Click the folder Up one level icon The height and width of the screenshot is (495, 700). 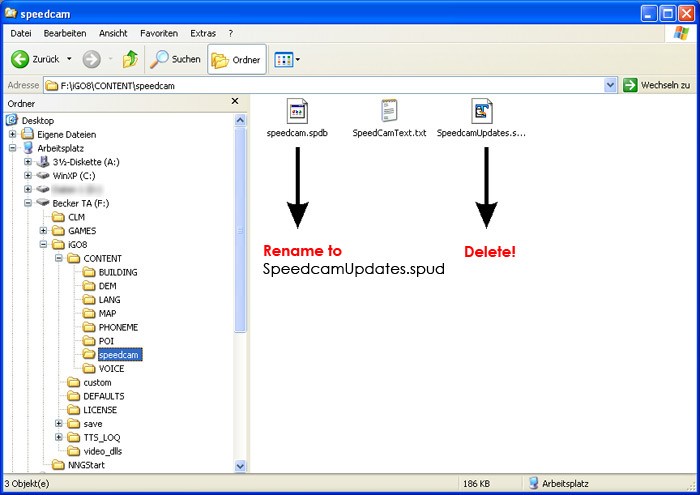tap(130, 59)
